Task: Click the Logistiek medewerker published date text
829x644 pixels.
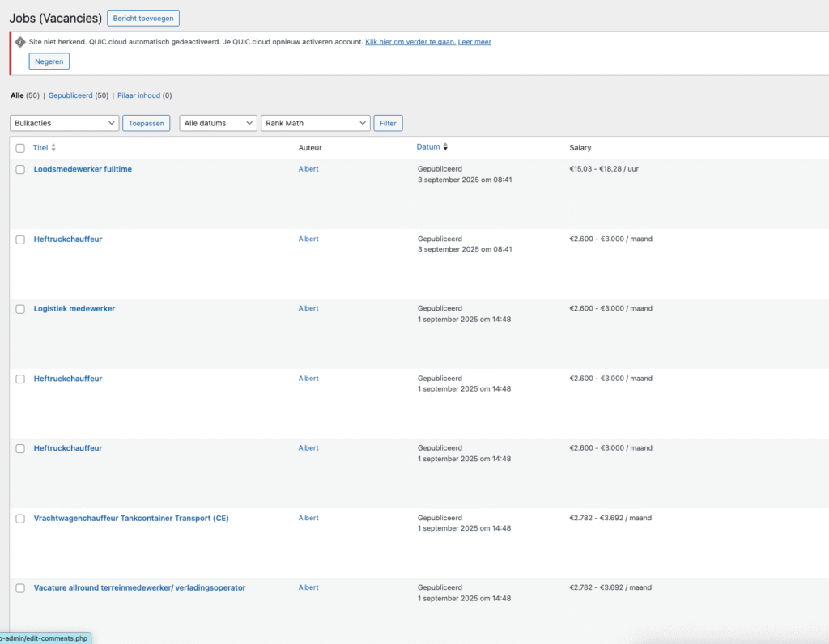Action: [464, 320]
